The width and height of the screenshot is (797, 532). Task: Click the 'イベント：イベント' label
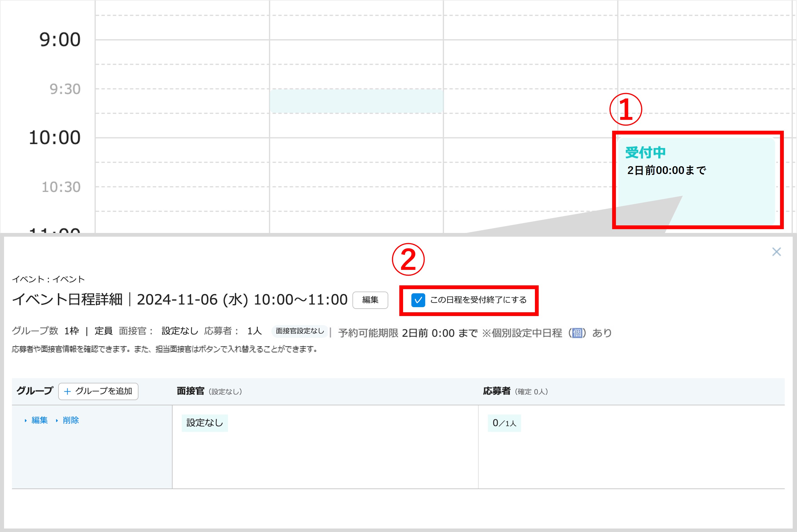[48, 279]
